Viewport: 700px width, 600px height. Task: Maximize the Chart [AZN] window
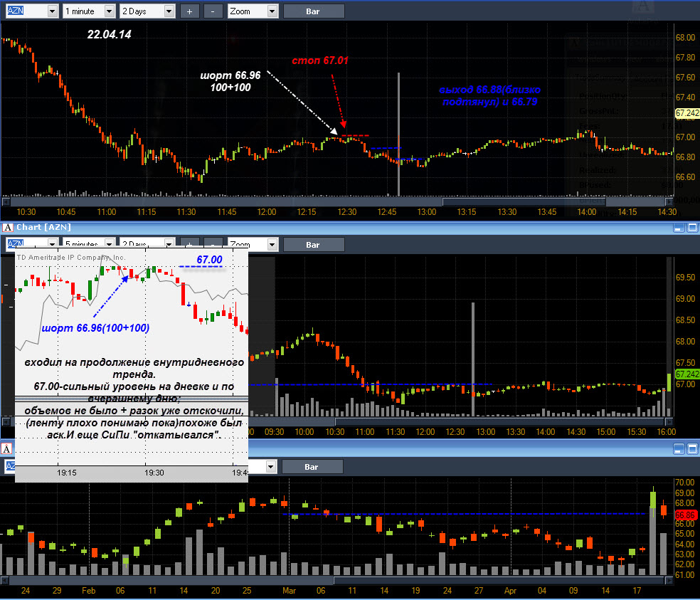[692, 228]
